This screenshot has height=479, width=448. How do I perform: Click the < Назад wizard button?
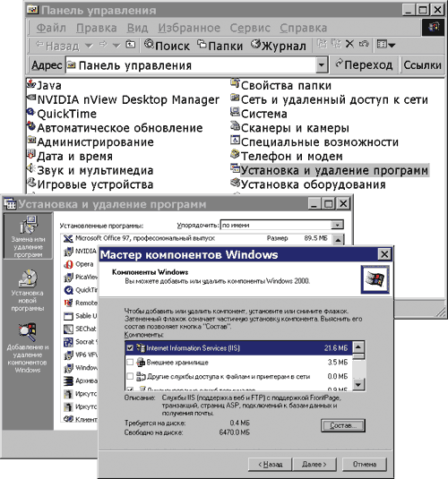click(270, 465)
